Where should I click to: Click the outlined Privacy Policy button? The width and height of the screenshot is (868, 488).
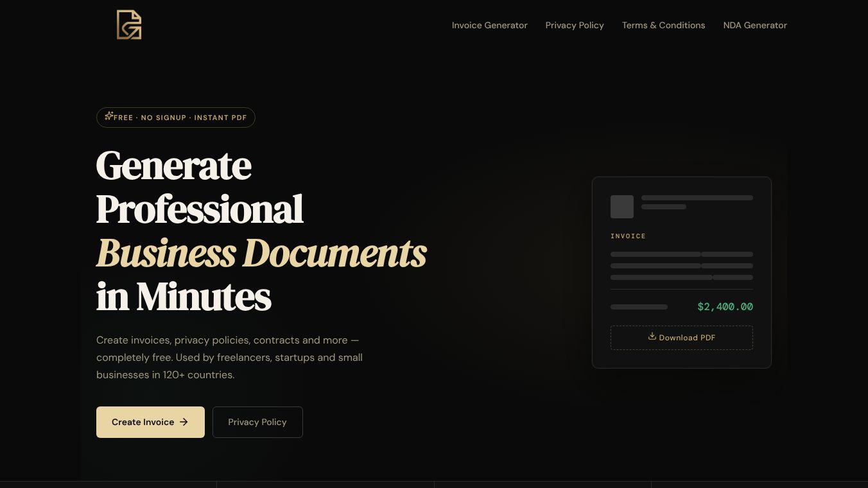pyautogui.click(x=257, y=422)
